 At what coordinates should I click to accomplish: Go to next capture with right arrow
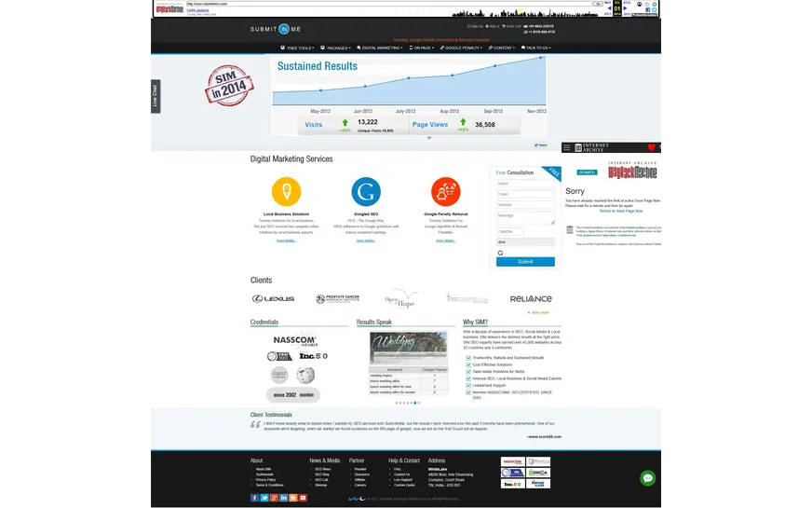click(x=625, y=8)
